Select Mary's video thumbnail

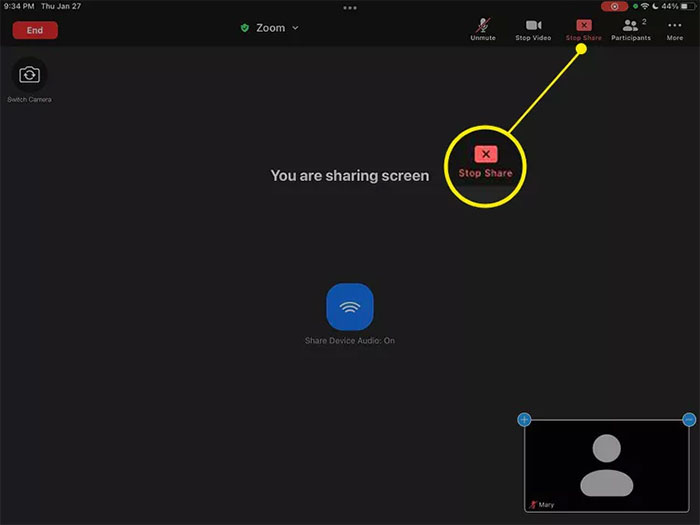(x=606, y=465)
